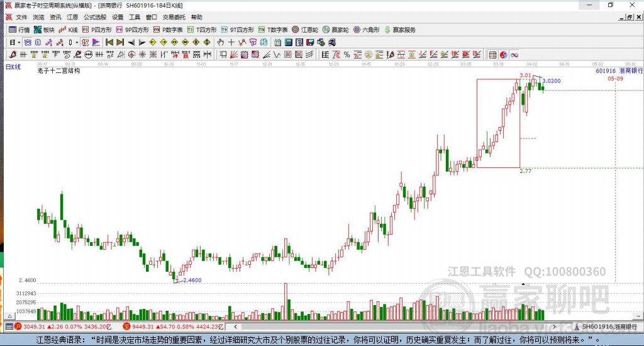
Task: Open the 文件 menu
Action: tap(21, 17)
